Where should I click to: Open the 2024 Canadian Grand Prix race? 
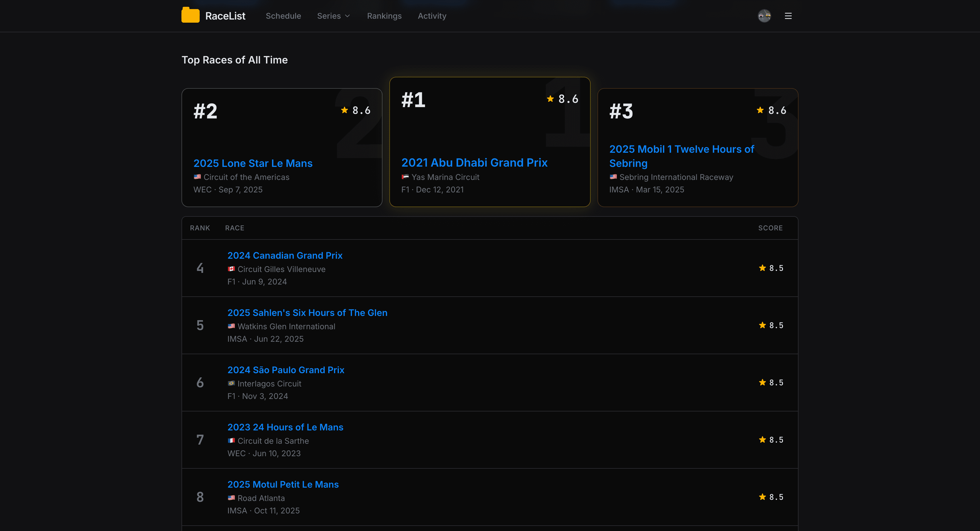(x=285, y=255)
